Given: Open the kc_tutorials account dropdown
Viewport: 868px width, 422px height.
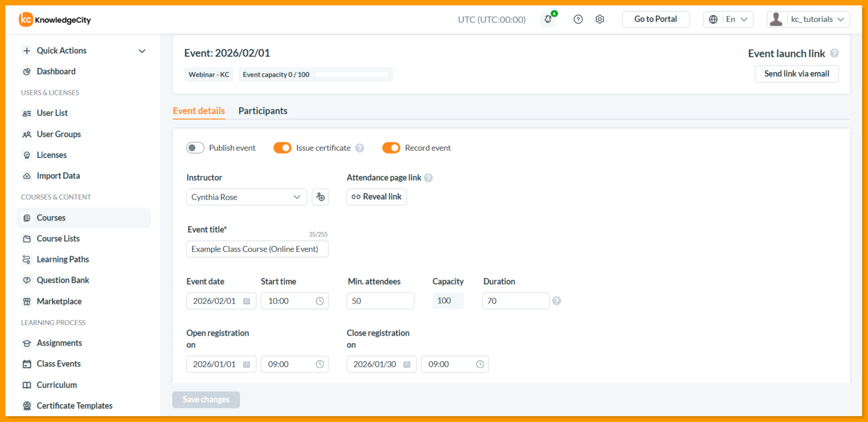Looking at the screenshot, I should [808, 19].
